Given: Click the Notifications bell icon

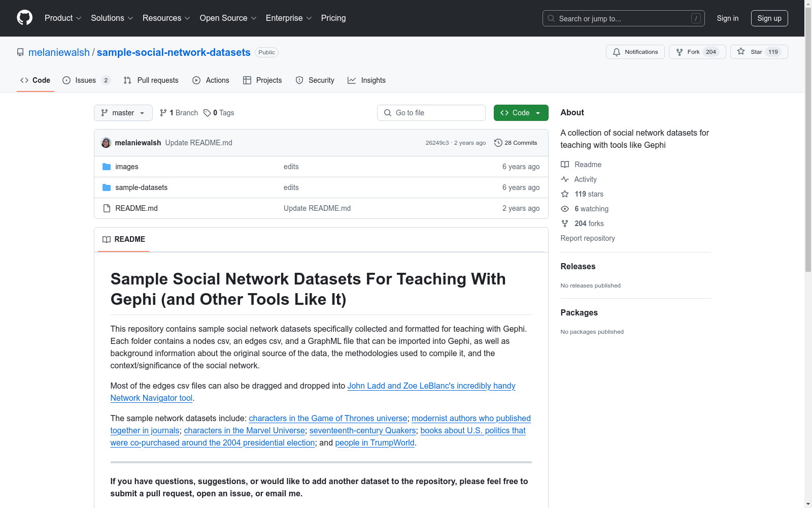Looking at the screenshot, I should [617, 52].
